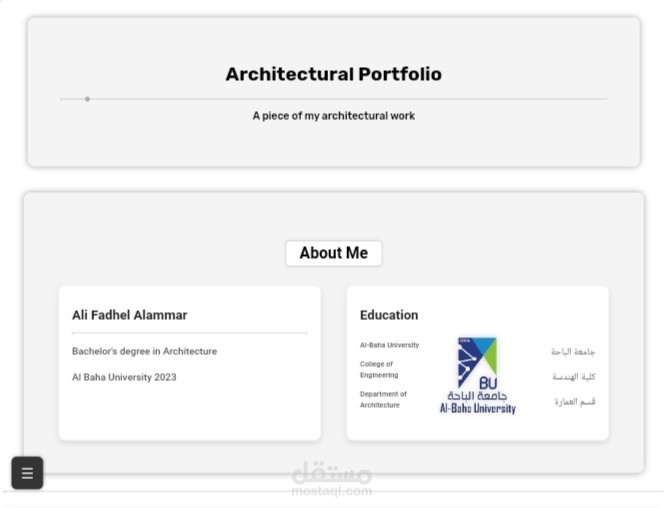Click the Al-Baha University logo image
This screenshot has height=508, width=664.
(478, 375)
